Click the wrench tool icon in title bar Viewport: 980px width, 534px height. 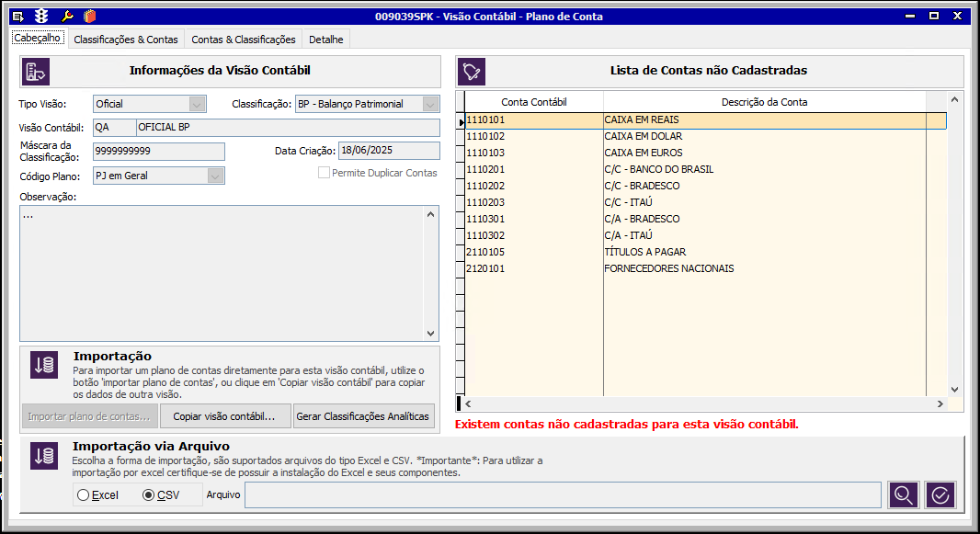tap(67, 17)
